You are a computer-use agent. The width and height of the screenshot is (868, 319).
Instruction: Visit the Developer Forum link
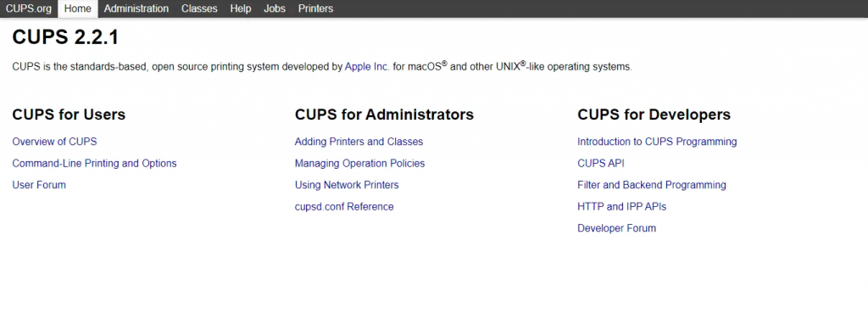617,228
